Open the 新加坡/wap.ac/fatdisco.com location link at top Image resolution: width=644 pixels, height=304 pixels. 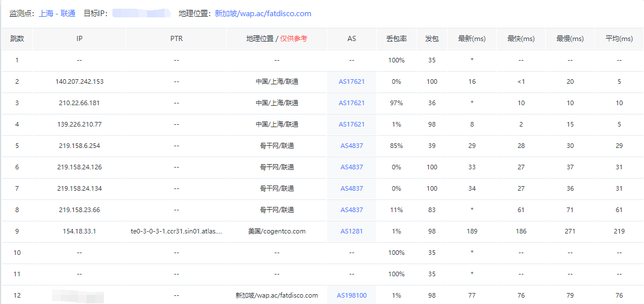coord(263,13)
